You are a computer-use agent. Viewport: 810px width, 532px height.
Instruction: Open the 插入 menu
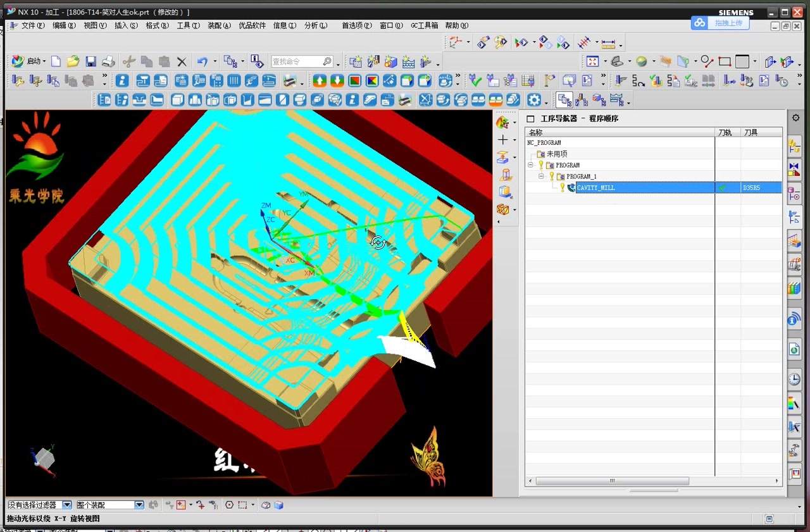(x=126, y=26)
